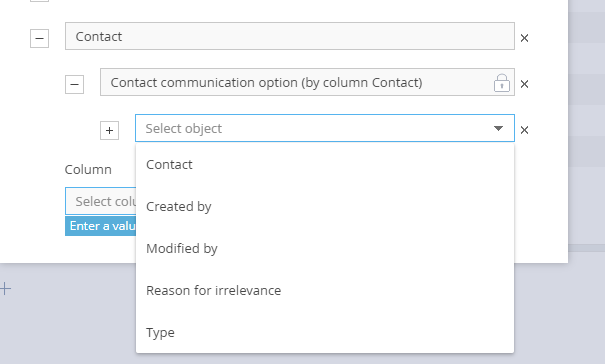This screenshot has height=364, width=605.
Task: Remove the Select object row
Action: pos(524,130)
